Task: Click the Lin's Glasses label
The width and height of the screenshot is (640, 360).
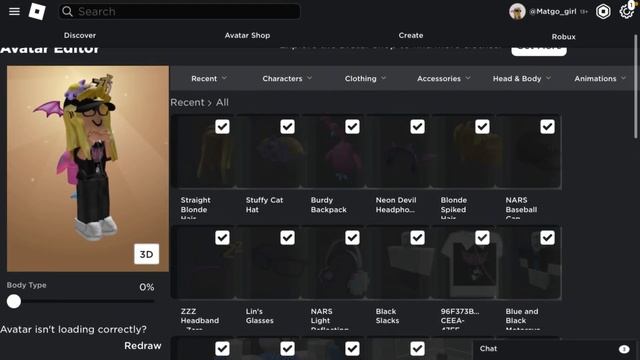Action: click(260, 316)
